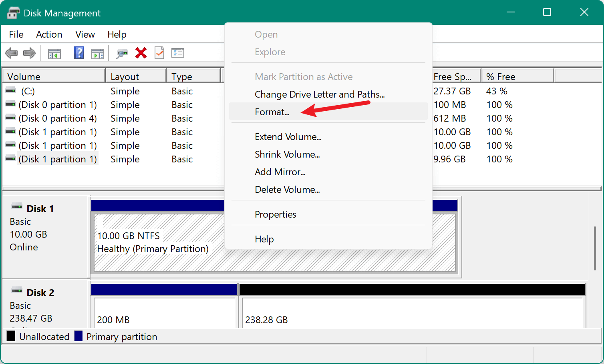Select Change Drive Letter and Paths option
This screenshot has height=364, width=604.
point(319,94)
